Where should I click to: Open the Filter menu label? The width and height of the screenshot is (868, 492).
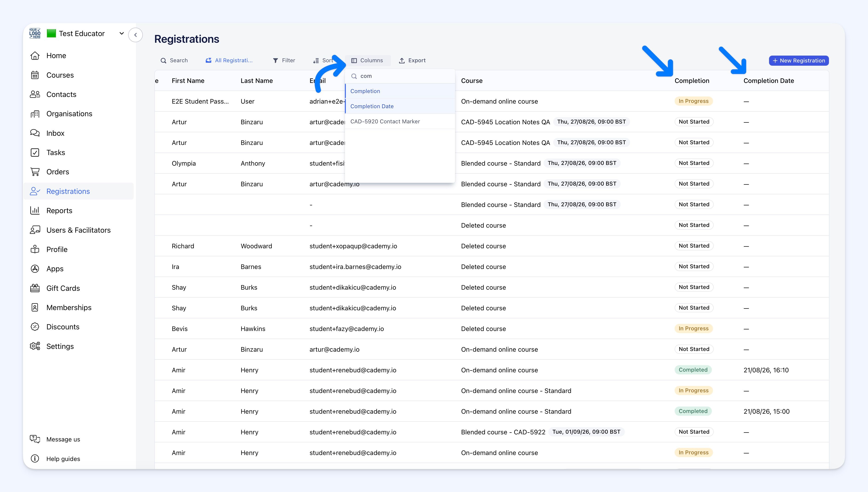pos(288,60)
